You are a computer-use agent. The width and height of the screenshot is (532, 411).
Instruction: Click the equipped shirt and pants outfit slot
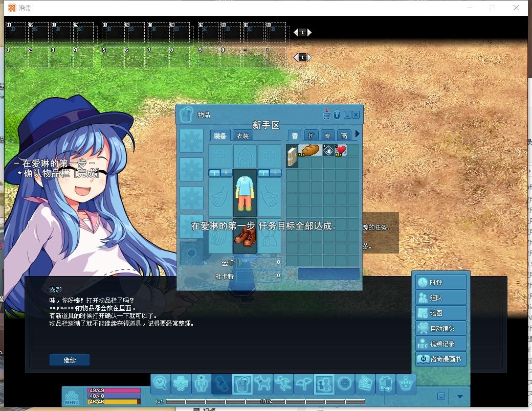point(245,193)
